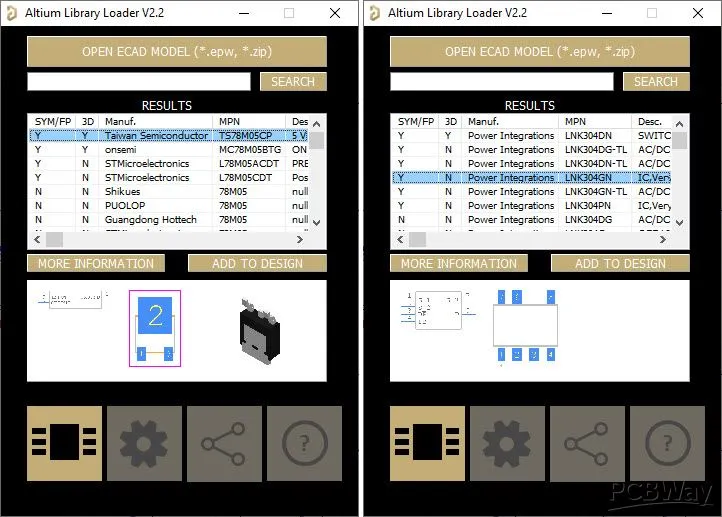Click SEARCH button in right window

click(x=656, y=81)
